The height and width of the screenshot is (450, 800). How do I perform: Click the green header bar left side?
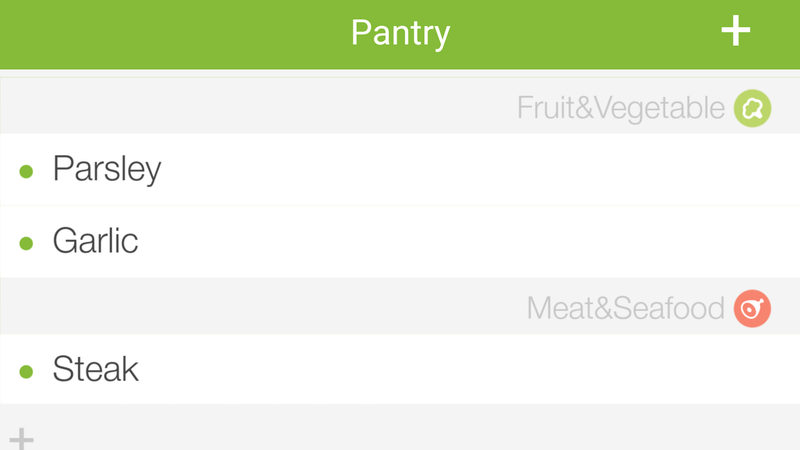153,34
